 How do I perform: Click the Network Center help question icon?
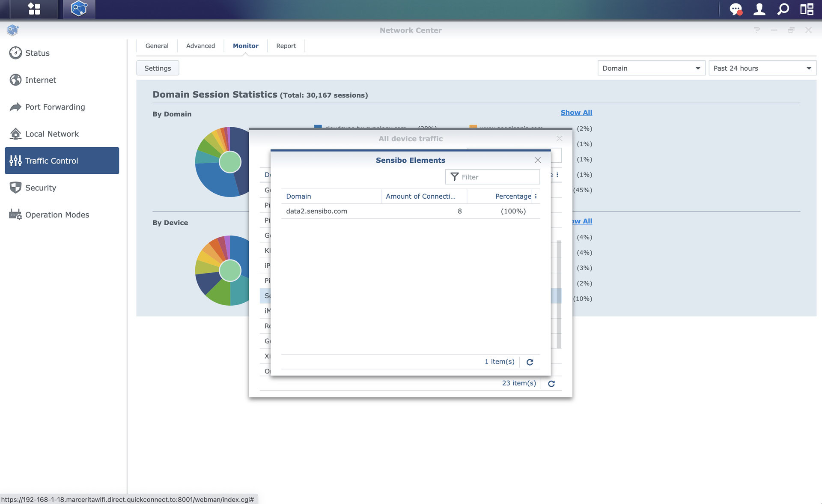click(x=757, y=30)
